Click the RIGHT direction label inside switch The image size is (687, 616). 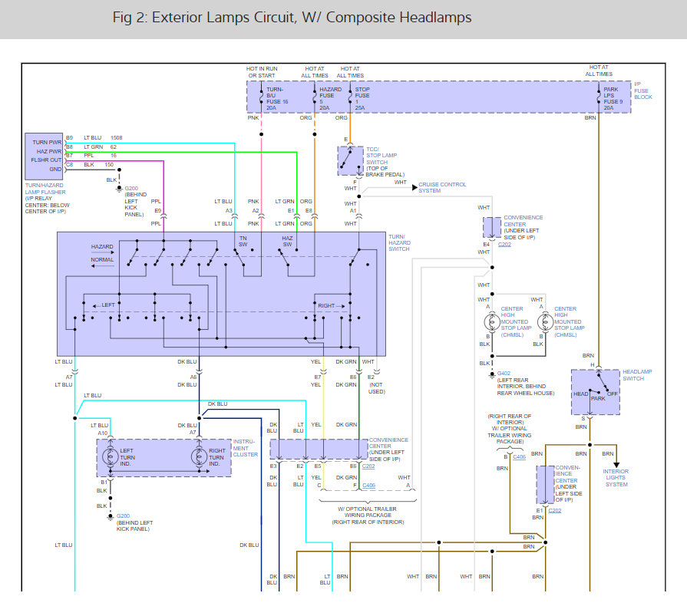(x=326, y=305)
